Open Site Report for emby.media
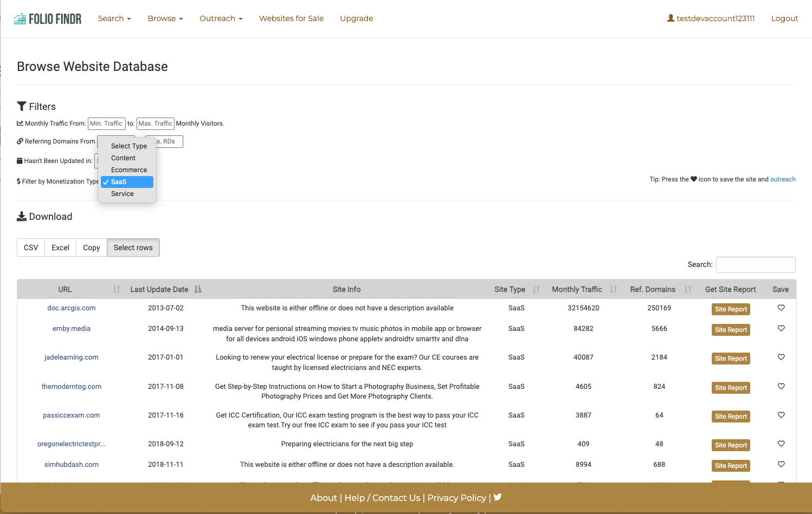The height and width of the screenshot is (514, 812). pyautogui.click(x=731, y=330)
